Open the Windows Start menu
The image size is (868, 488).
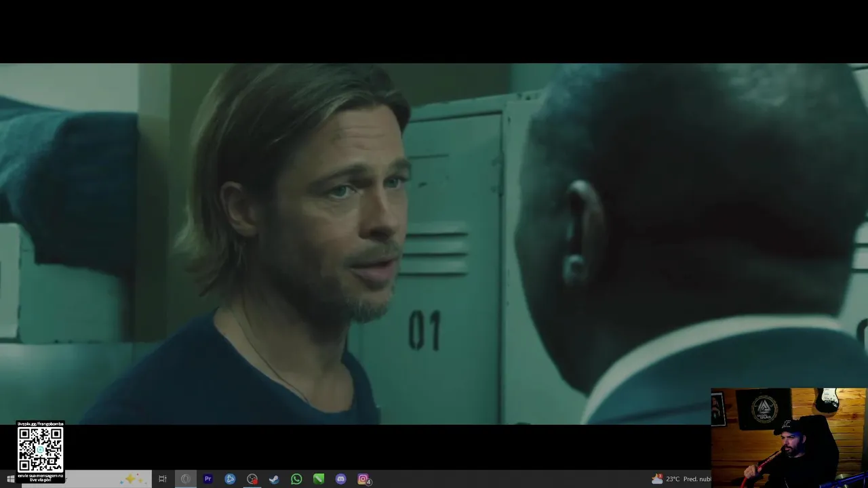point(10,479)
